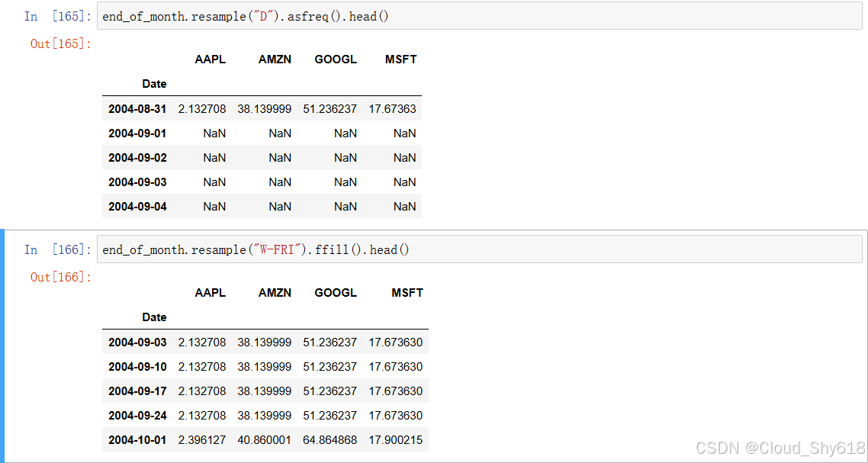This screenshot has width=868, height=463.
Task: Click MSFT column header in first table
Action: coord(400,59)
